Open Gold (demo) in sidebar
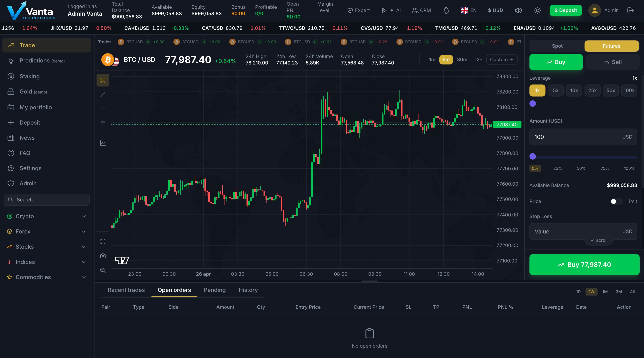 click(x=46, y=92)
